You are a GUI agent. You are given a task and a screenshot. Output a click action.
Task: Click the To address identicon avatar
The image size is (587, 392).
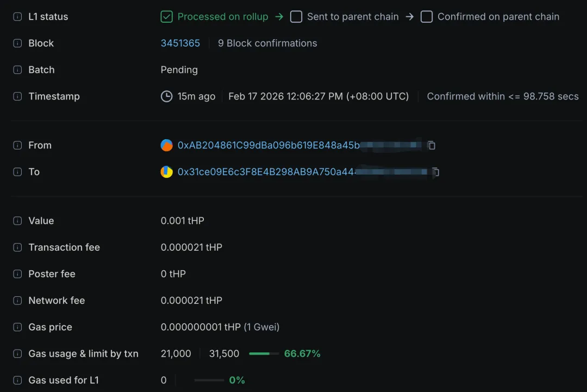167,172
